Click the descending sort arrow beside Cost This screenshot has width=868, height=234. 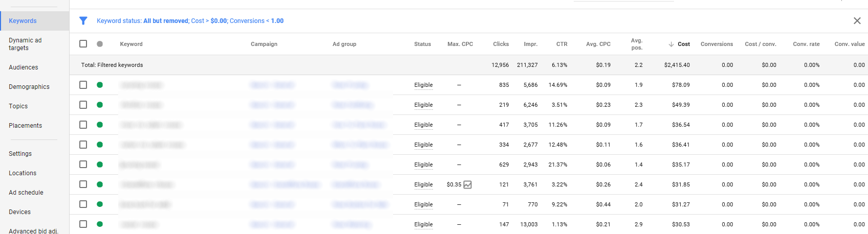671,44
